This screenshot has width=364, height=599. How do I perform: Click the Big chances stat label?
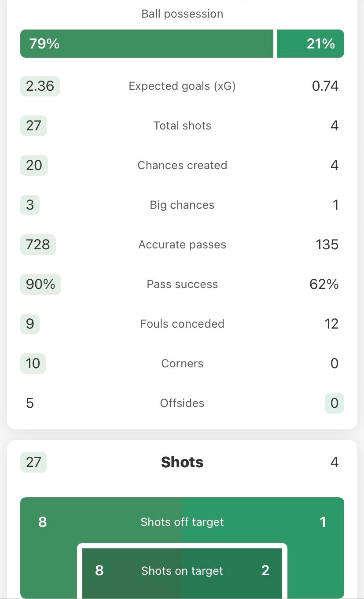182,205
